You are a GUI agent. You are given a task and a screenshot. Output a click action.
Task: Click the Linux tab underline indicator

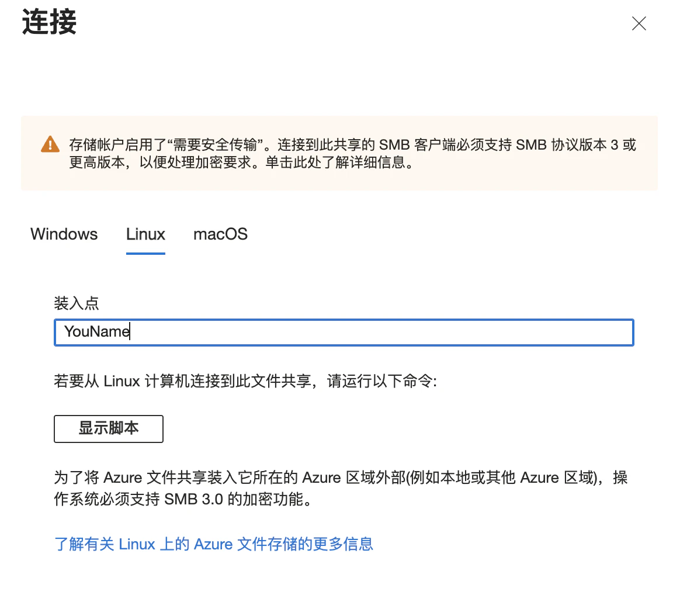145,254
